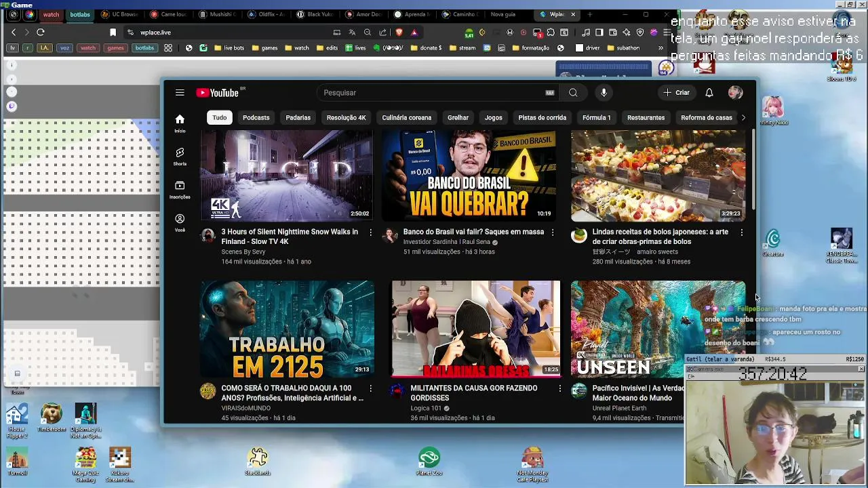Open options menu for COMO SERÁ O TRABALHO video
868x488 pixels.
[370, 388]
